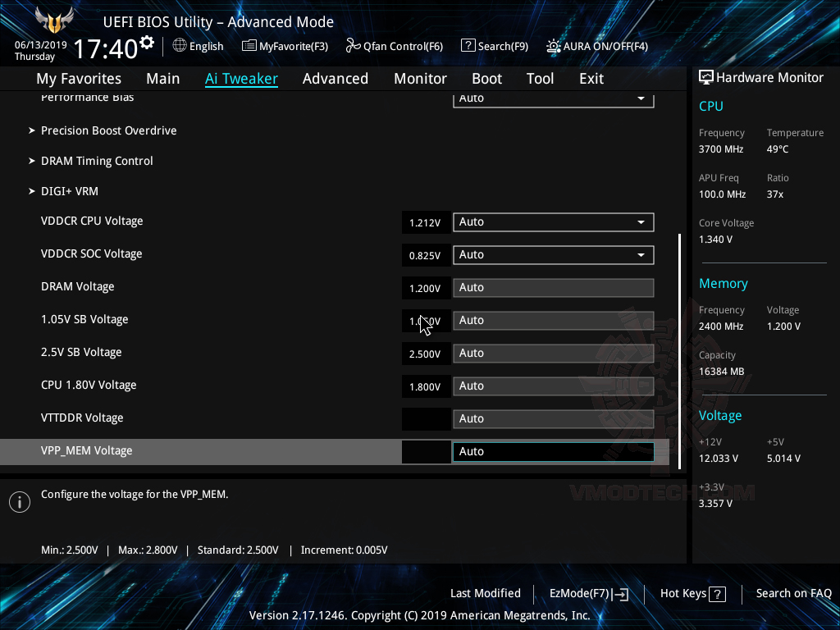The image size is (840, 630).
Task: Open the Exit tab
Action: pos(591,79)
